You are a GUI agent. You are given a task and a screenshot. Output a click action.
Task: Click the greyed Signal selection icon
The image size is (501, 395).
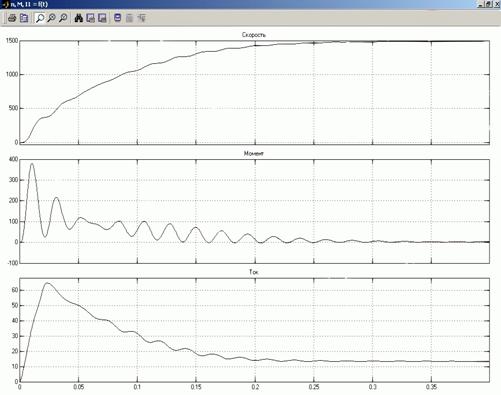coord(141,18)
